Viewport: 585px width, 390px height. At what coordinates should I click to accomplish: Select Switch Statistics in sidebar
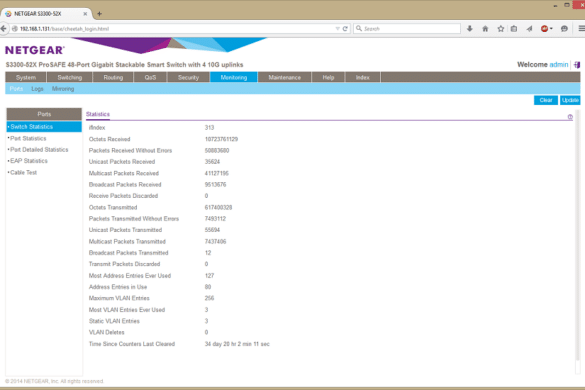tap(44, 127)
